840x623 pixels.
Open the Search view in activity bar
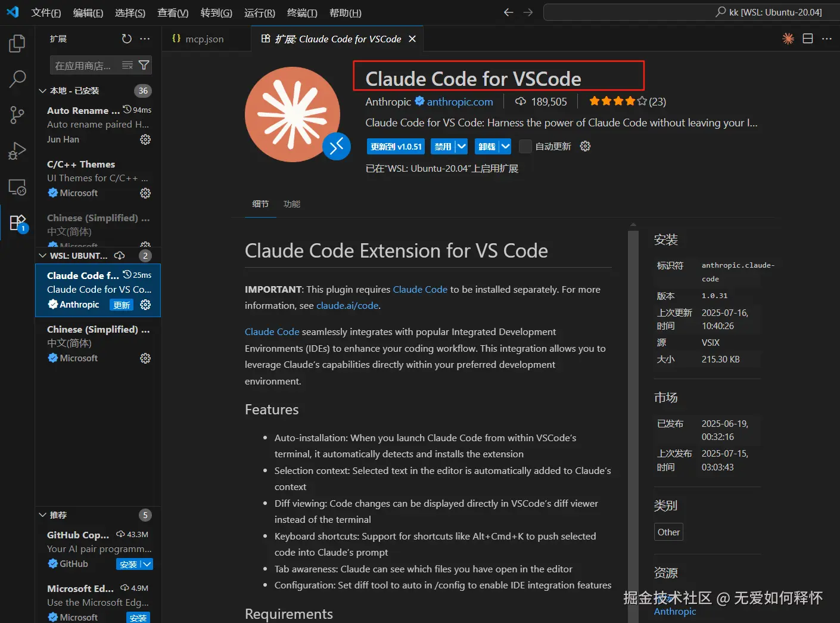[x=17, y=79]
